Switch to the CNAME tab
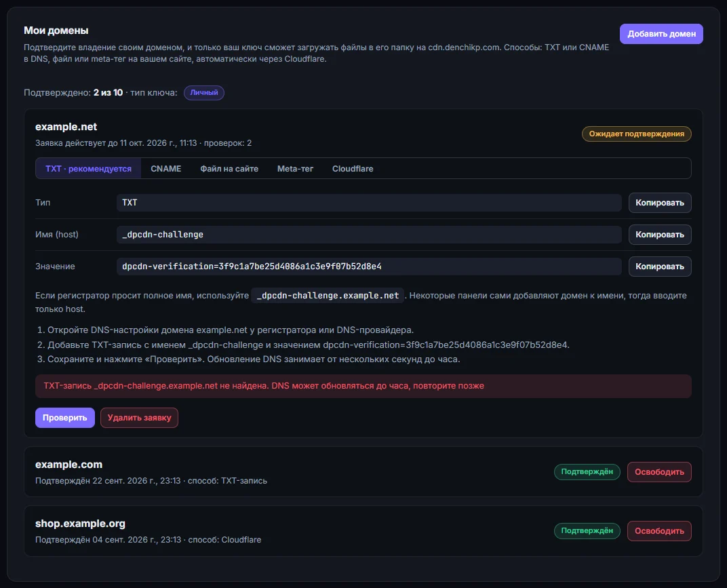 pyautogui.click(x=166, y=169)
